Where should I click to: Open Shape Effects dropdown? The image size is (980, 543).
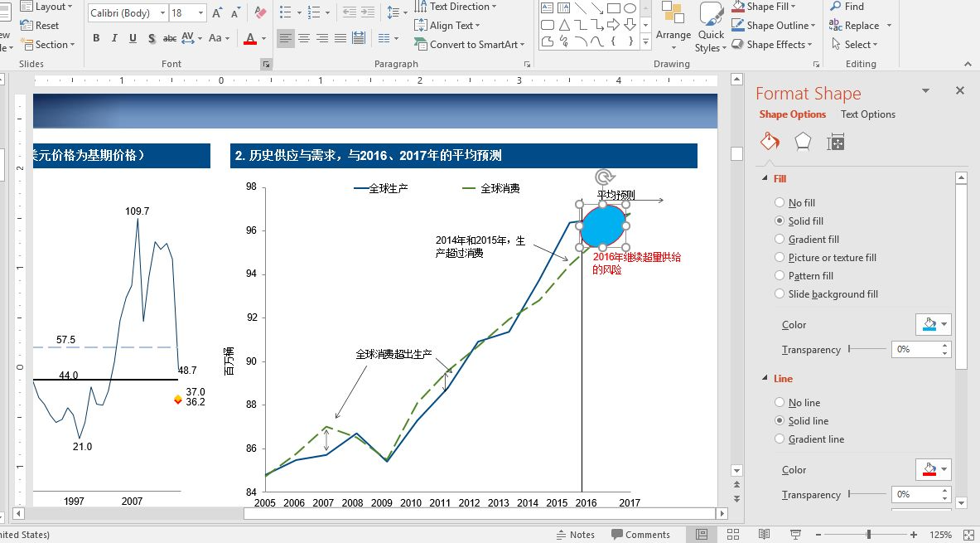pos(772,45)
